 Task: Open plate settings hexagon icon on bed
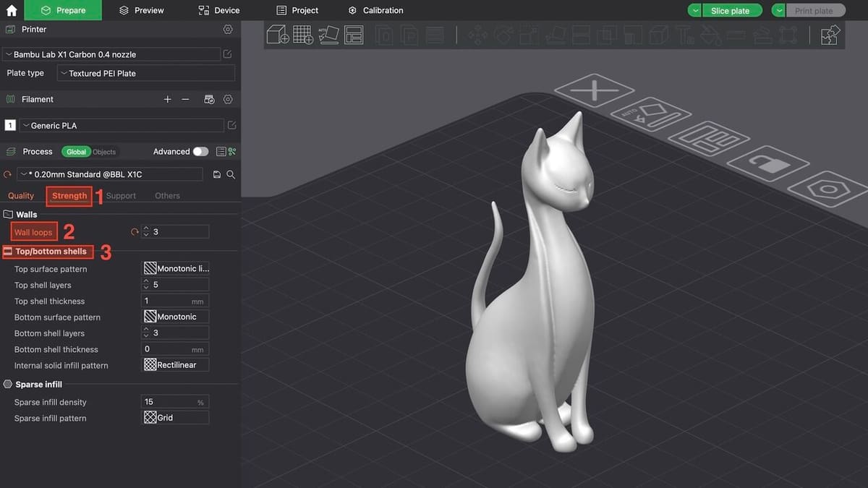pyautogui.click(x=830, y=189)
